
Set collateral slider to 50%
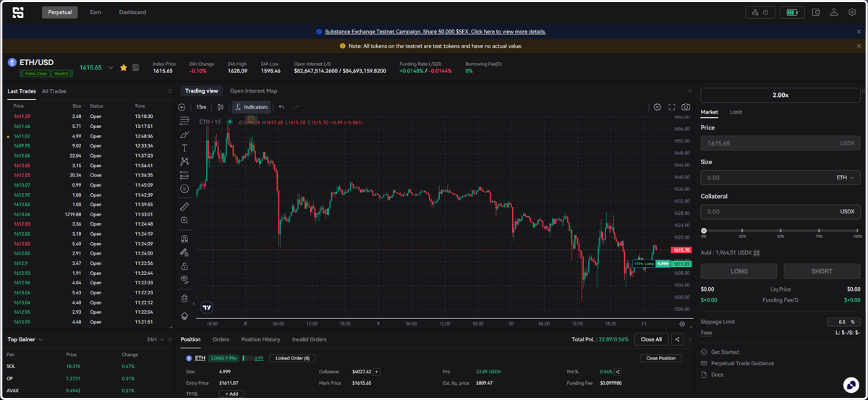(780, 231)
